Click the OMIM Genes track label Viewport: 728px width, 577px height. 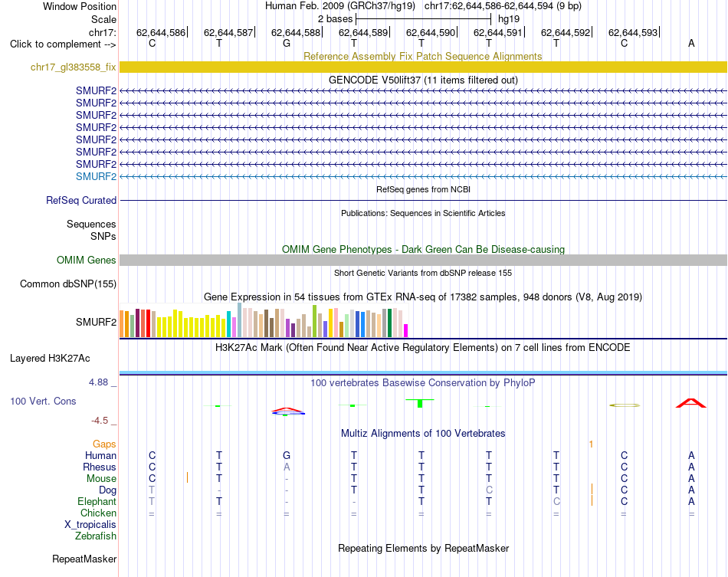(87, 260)
